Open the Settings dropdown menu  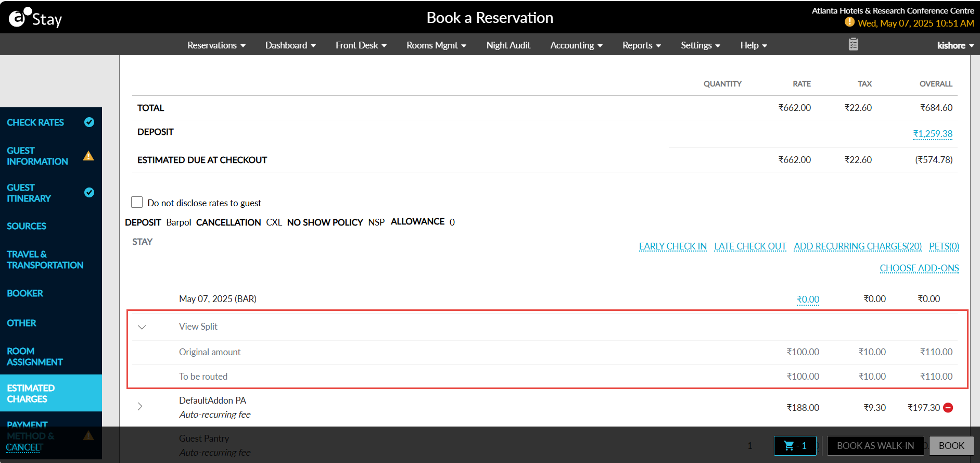point(701,45)
